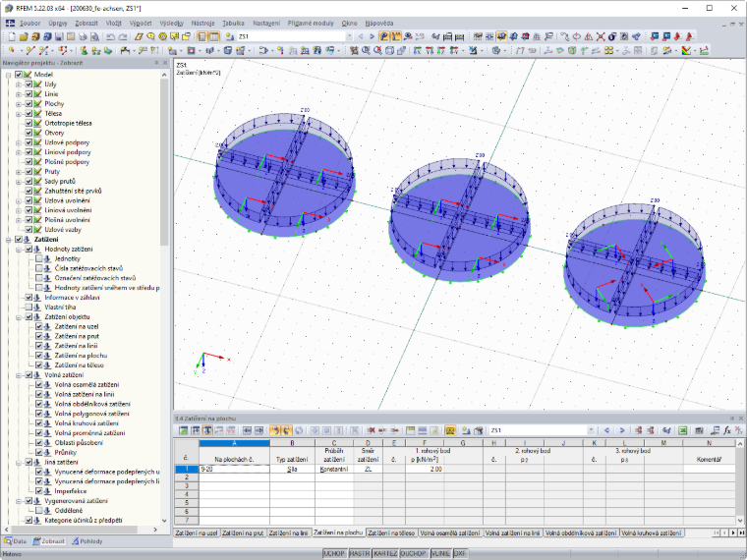Toggle the Vlastní tíha checkbox
This screenshot has height=560, width=747.
(29, 308)
